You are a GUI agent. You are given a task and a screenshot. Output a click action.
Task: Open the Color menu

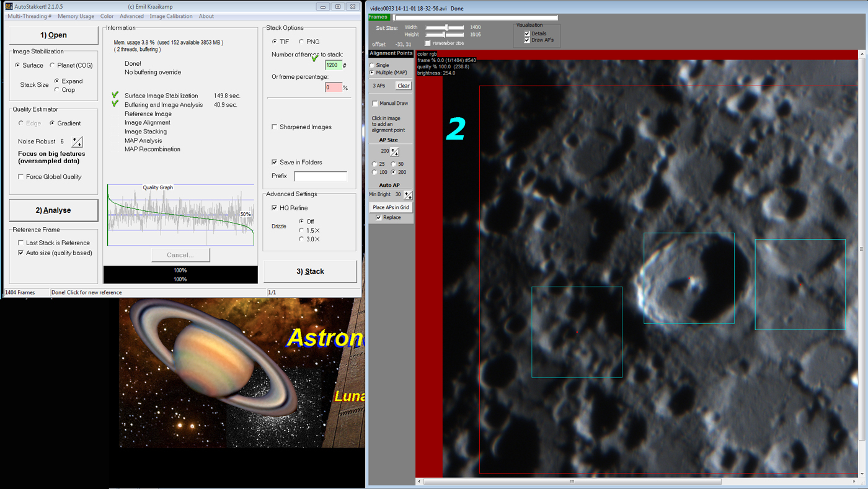pyautogui.click(x=107, y=17)
